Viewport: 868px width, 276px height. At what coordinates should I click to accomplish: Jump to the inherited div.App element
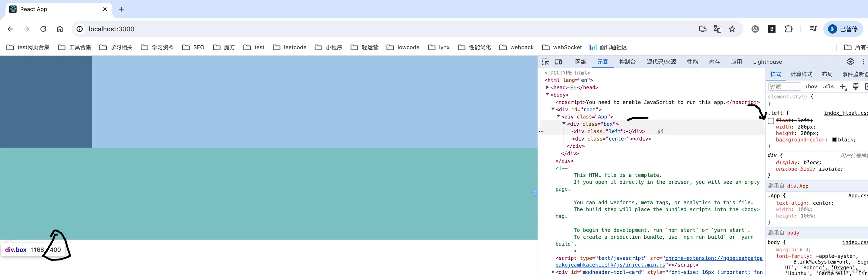tap(798, 186)
